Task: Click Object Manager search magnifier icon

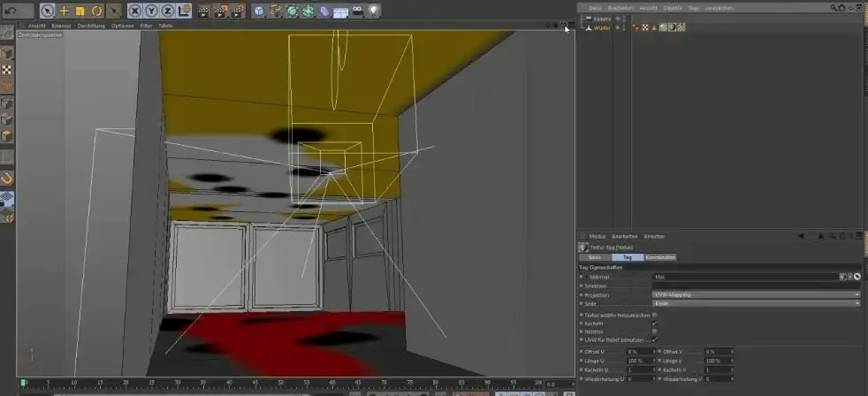Action: 834,8
